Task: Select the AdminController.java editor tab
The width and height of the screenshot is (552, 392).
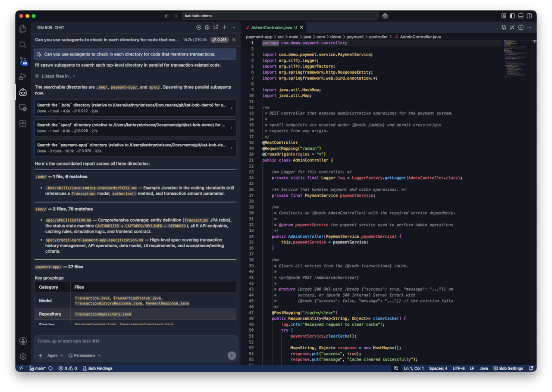Action: (274, 27)
